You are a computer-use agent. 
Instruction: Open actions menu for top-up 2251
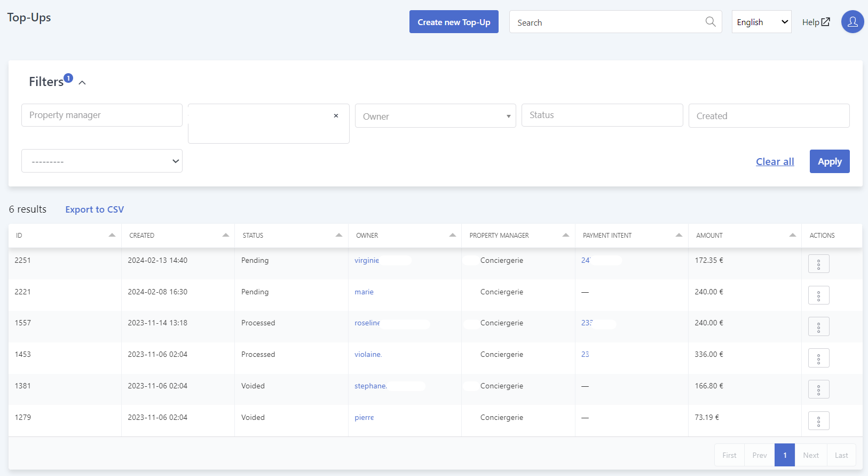coord(818,264)
